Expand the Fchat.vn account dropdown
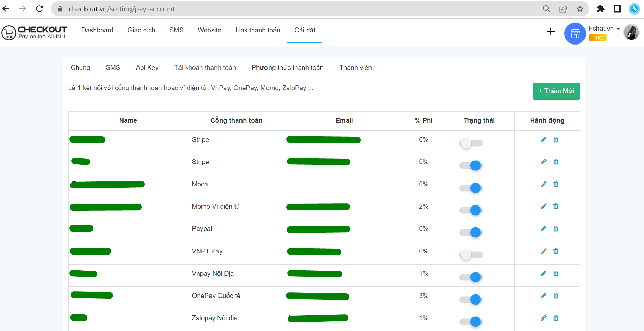The height and width of the screenshot is (331, 644). pos(604,29)
